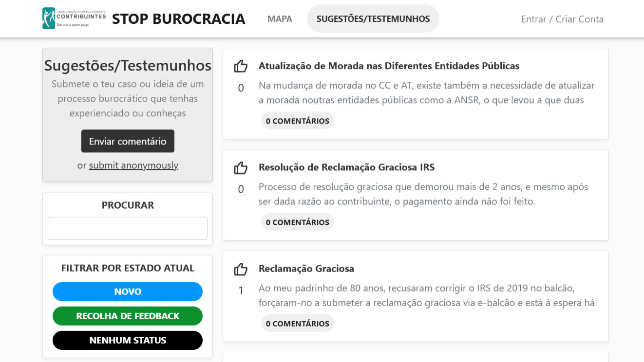
Task: Give thumbs up to Reclamação Graciosa post
Action: [241, 269]
